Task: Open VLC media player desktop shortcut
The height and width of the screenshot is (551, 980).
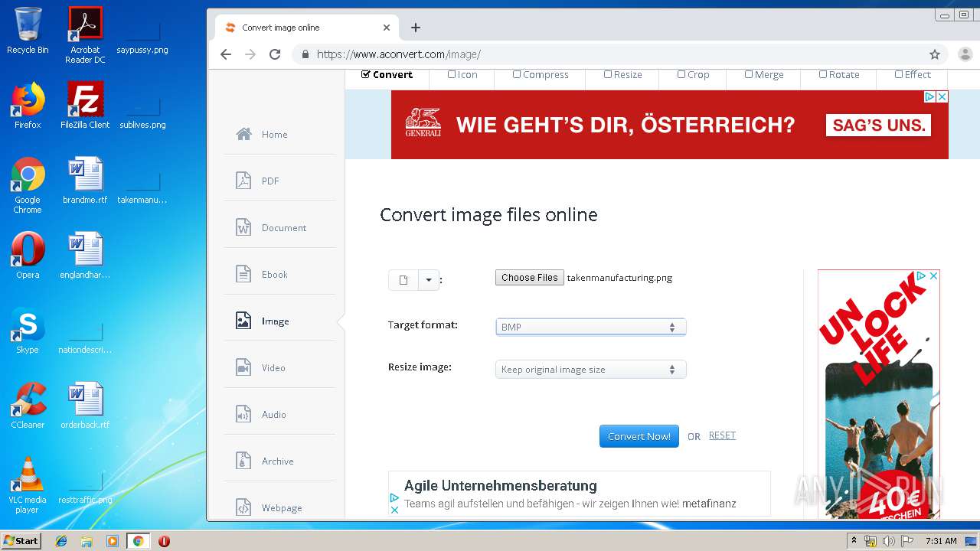Action: click(x=28, y=485)
